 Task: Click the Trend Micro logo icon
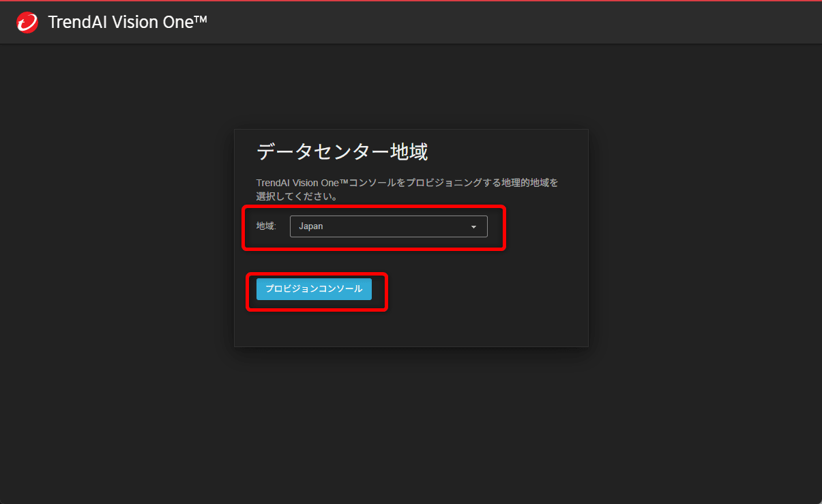pos(27,23)
